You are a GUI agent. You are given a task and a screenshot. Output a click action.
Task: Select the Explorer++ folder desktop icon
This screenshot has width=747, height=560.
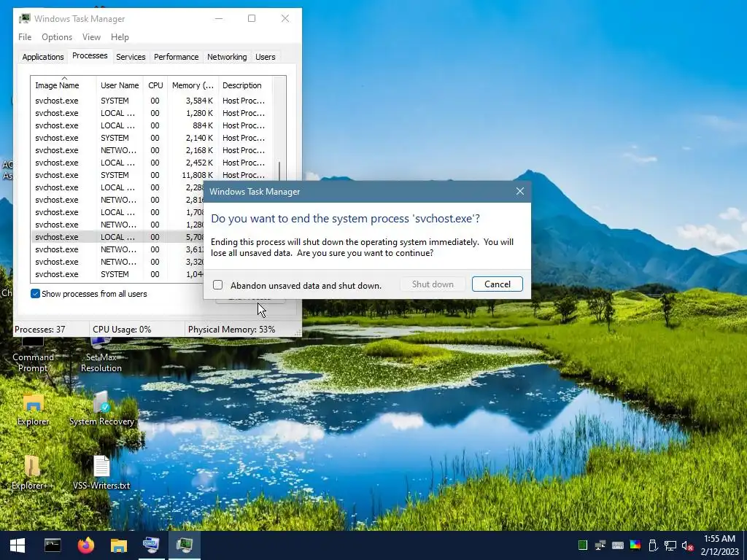pos(32,472)
